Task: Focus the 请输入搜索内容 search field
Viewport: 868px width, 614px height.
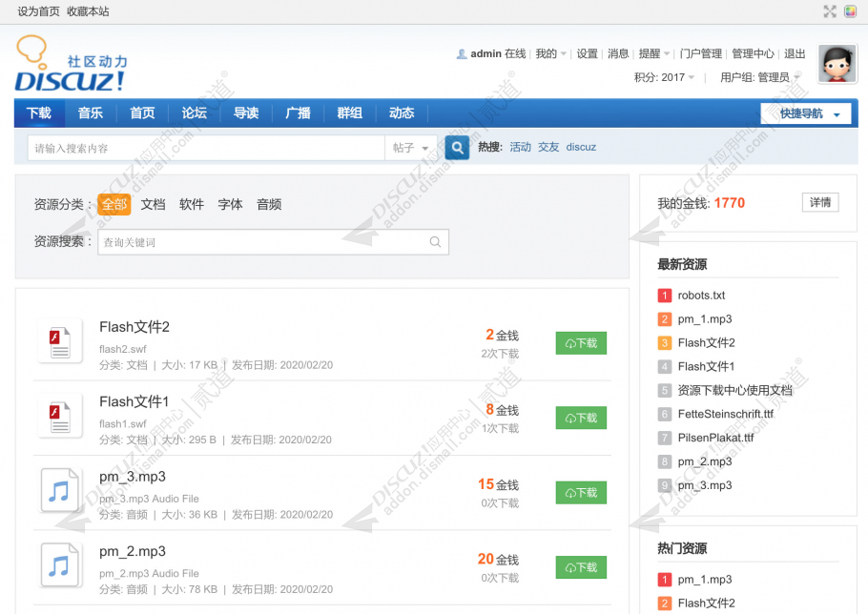Action: coord(206,148)
